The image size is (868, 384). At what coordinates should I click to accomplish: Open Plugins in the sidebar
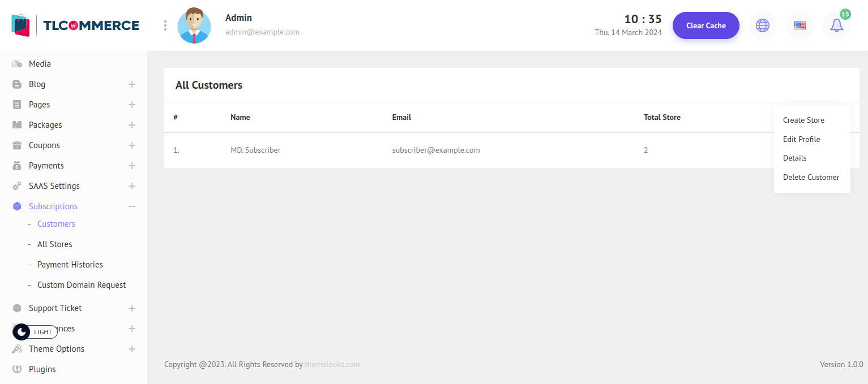[x=42, y=369]
